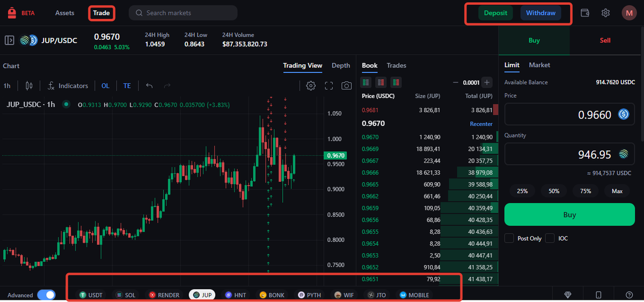
Task: Open chart settings gear icon
Action: 311,86
